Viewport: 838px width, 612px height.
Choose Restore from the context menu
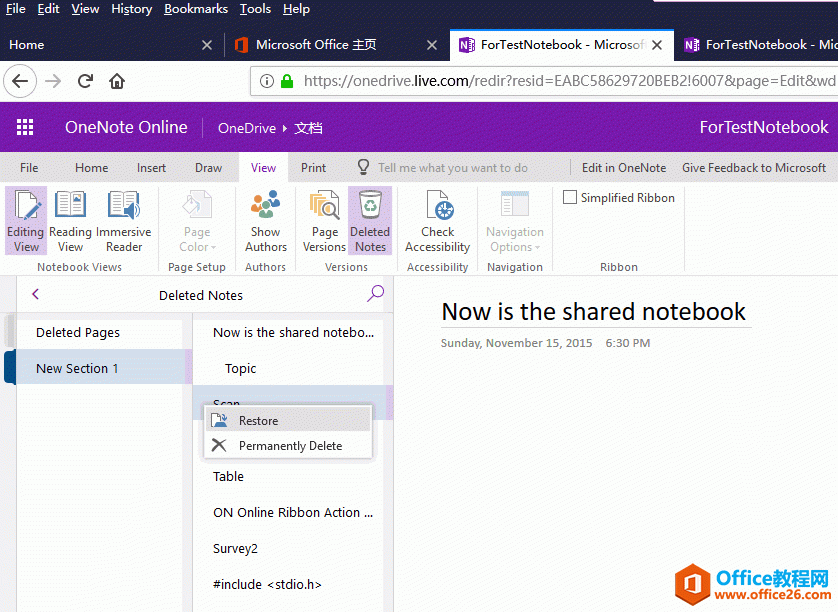pyautogui.click(x=258, y=420)
